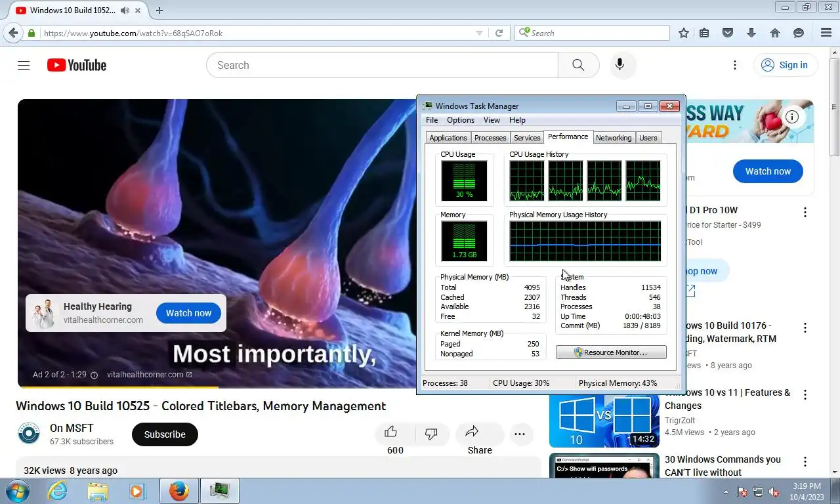Go to Firefox home page icon
This screenshot has width=840, height=504.
[x=775, y=33]
